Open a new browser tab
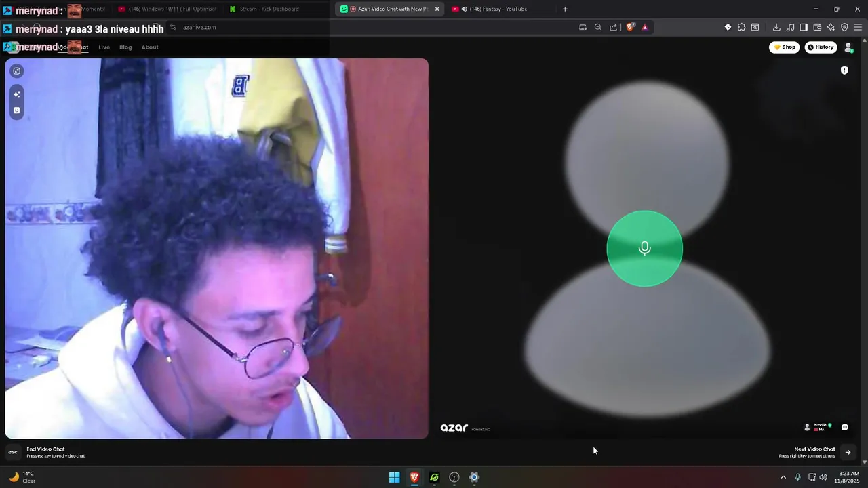The image size is (868, 488). [x=565, y=9]
